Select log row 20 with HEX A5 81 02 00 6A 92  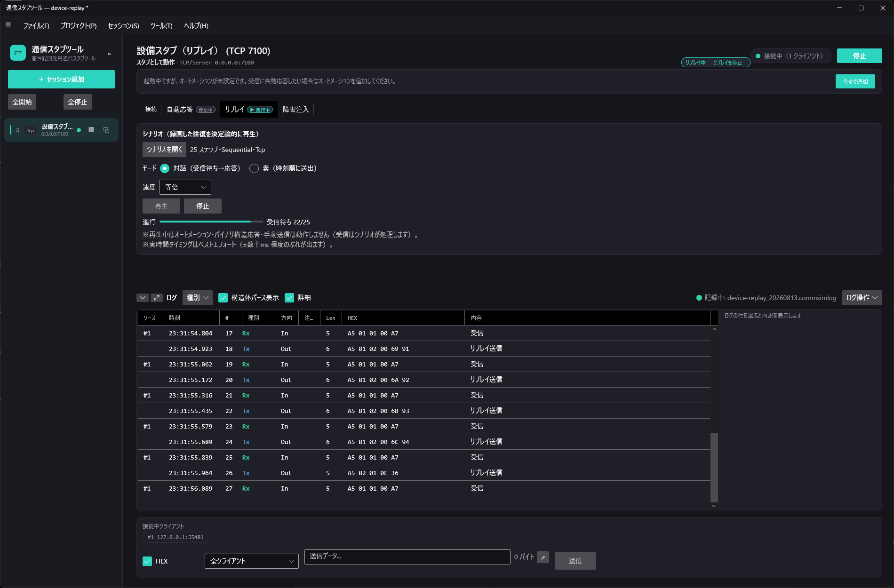coord(424,380)
